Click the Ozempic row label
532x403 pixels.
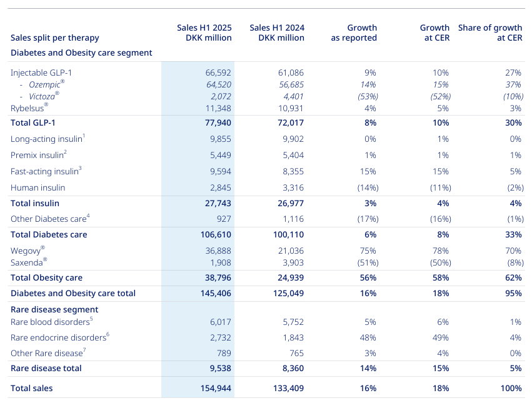pyautogui.click(x=46, y=84)
